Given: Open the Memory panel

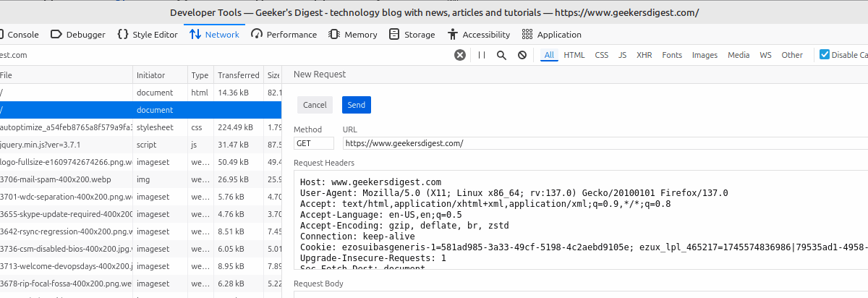Looking at the screenshot, I should [352, 35].
